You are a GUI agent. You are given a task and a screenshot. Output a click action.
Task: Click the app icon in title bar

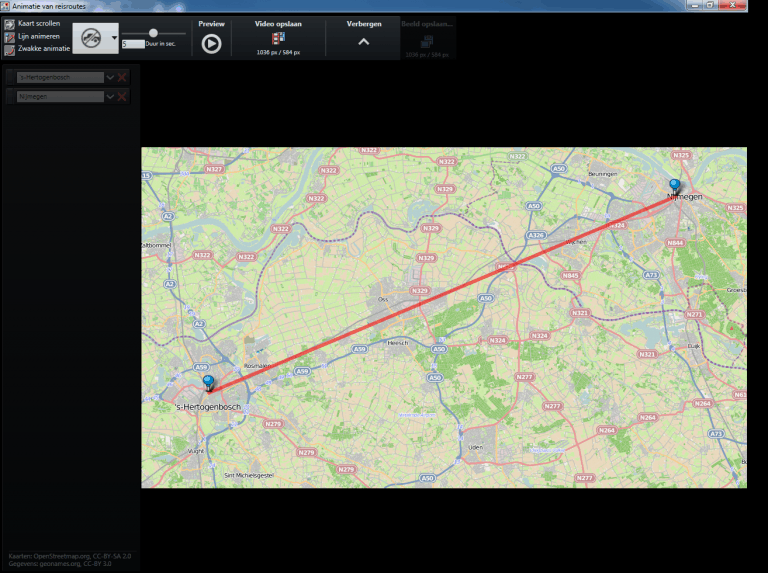pos(5,6)
